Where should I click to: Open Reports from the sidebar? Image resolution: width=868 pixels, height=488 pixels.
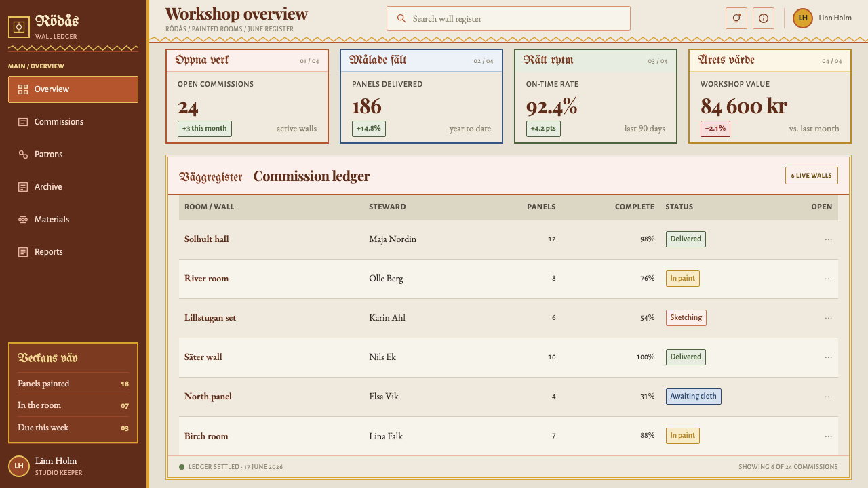coord(73,252)
